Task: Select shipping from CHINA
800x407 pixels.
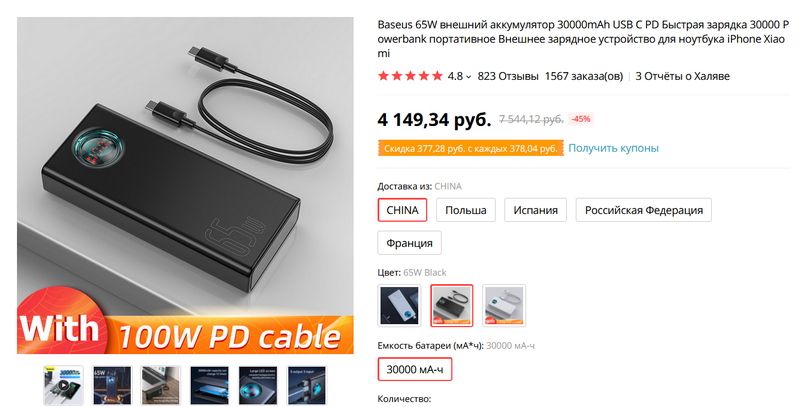Action: [x=402, y=210]
